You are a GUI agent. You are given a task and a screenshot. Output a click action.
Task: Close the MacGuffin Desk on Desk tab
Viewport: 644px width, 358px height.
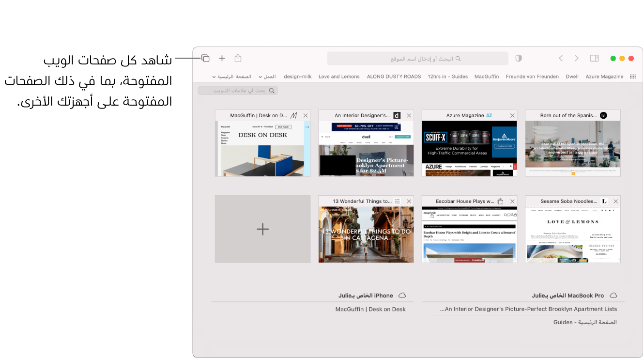[x=306, y=116]
